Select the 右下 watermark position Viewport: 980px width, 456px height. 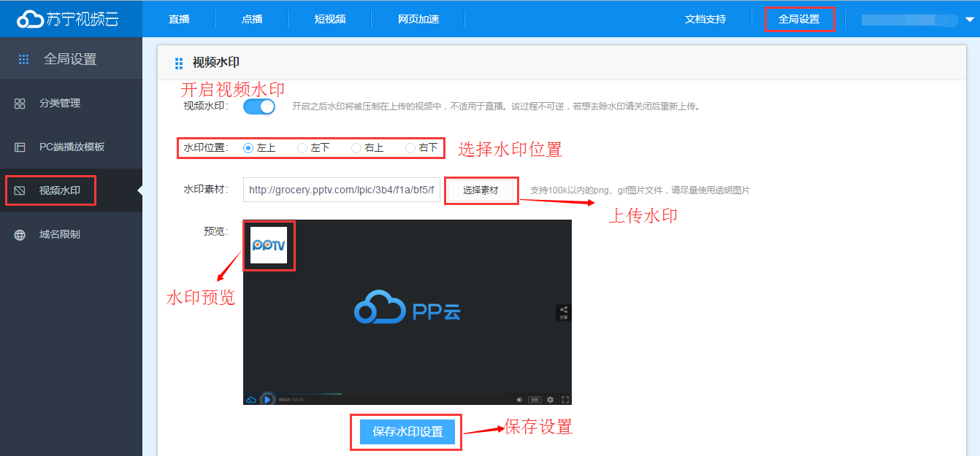click(410, 147)
